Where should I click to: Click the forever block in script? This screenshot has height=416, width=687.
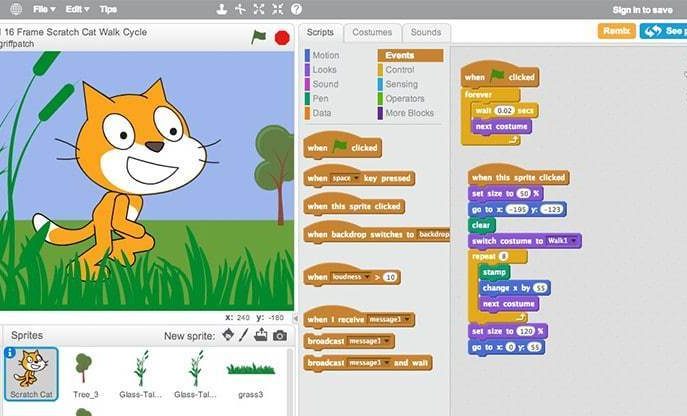(478, 95)
